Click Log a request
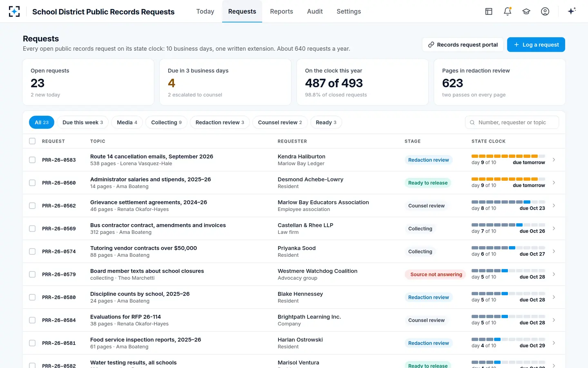The width and height of the screenshot is (588, 368). [536, 45]
